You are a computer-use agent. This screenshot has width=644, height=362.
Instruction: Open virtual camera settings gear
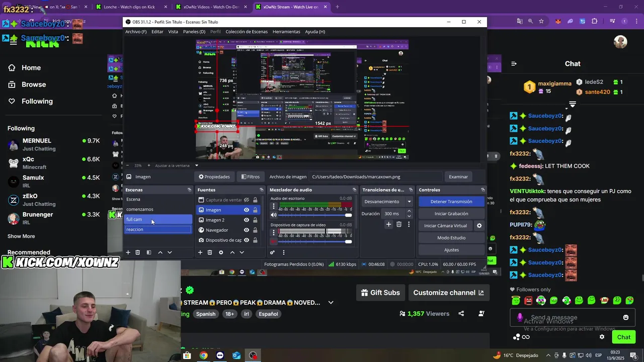coord(479,226)
